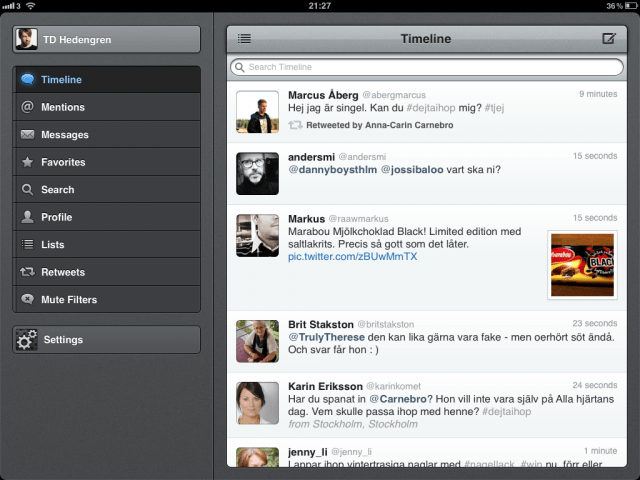The image size is (640, 480).
Task: Tap the compose new tweet icon
Action: tap(609, 38)
